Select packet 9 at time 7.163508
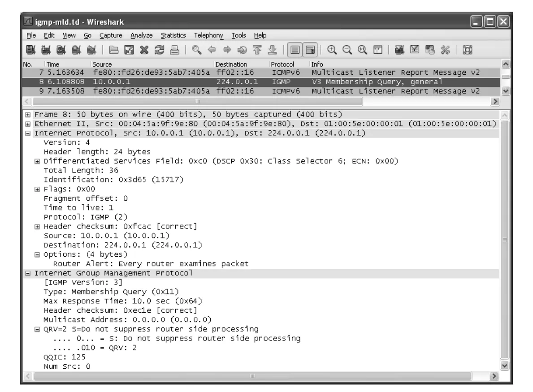Viewport: 533px width, 392px height. 261,91
